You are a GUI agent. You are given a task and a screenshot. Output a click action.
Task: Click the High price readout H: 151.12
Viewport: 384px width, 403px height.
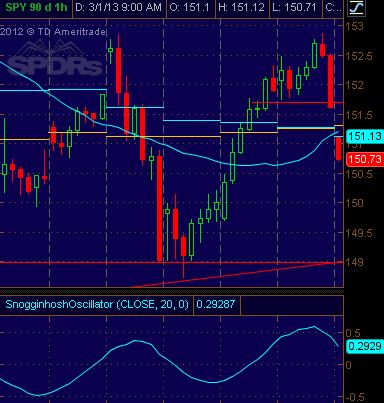[241, 7]
